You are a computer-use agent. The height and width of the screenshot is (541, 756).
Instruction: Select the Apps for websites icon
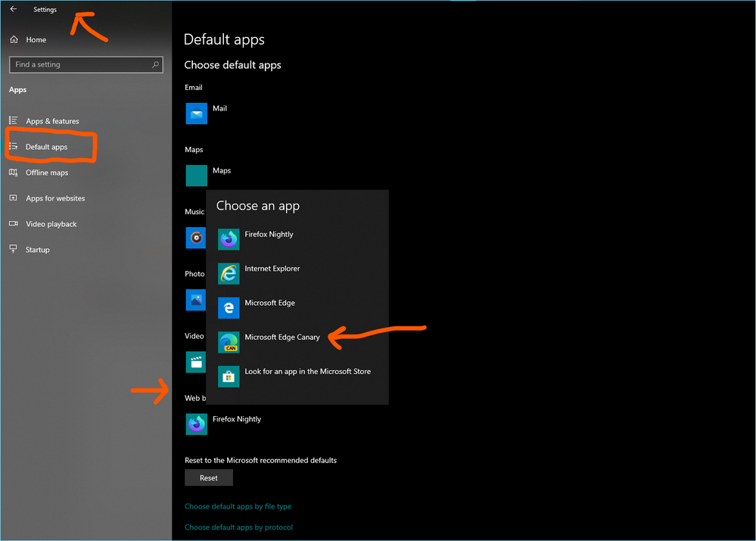coord(13,197)
